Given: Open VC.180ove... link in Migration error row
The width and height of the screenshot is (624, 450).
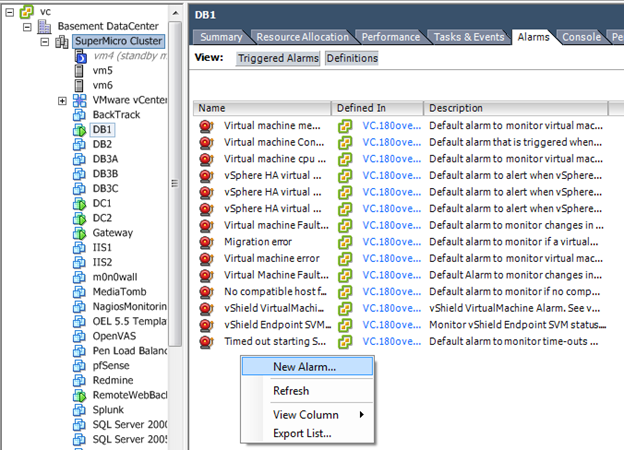Looking at the screenshot, I should (392, 242).
